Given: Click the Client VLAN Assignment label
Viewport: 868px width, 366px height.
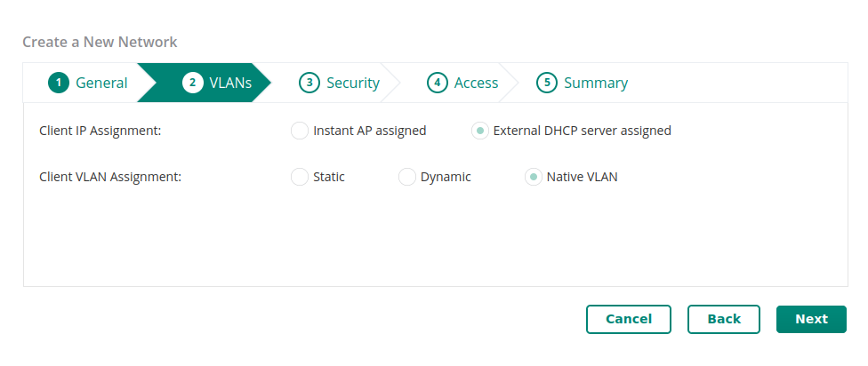Looking at the screenshot, I should click(x=110, y=177).
